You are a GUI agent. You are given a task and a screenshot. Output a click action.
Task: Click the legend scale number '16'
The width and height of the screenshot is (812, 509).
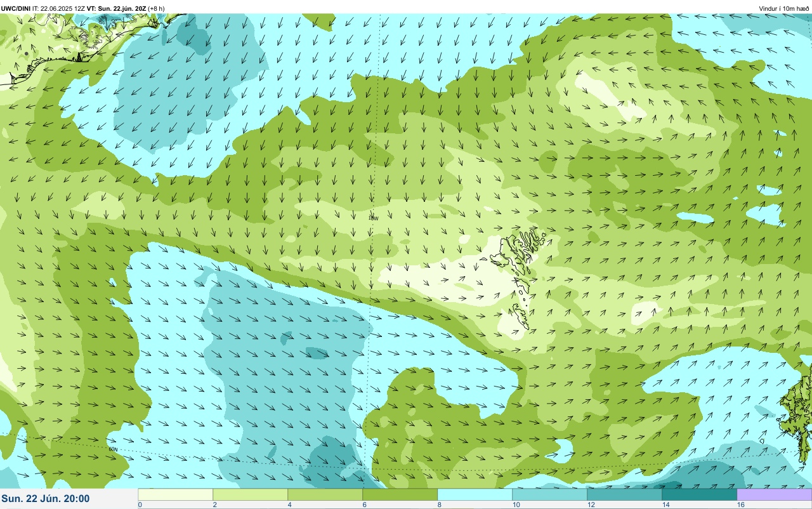(741, 505)
